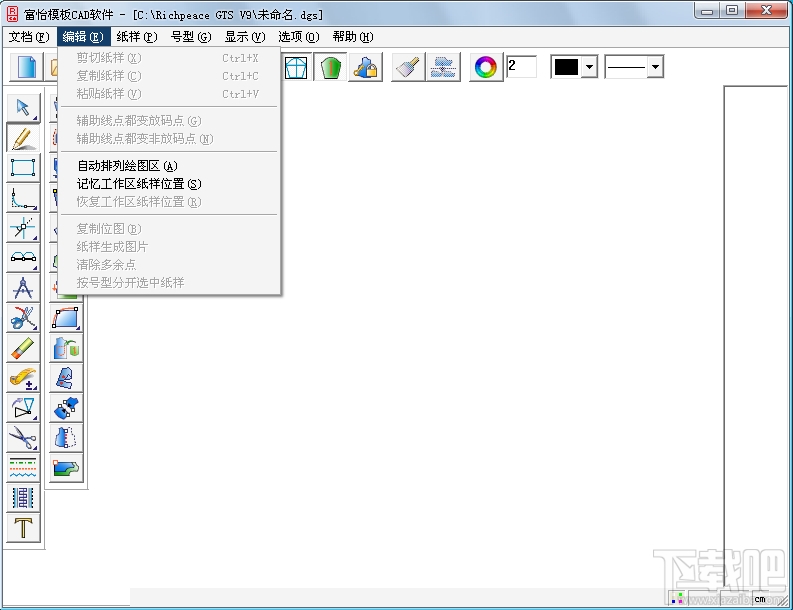The image size is (793, 610).
Task: Select the dart rotate tool
Action: [x=23, y=409]
